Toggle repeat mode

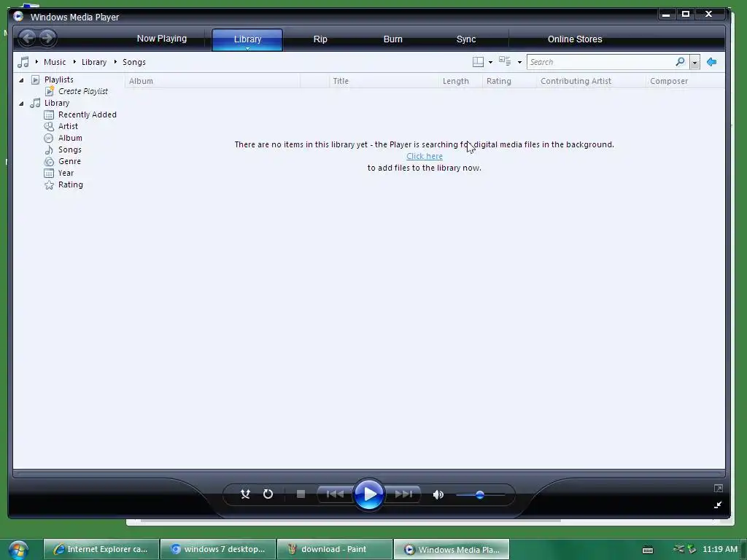[268, 494]
